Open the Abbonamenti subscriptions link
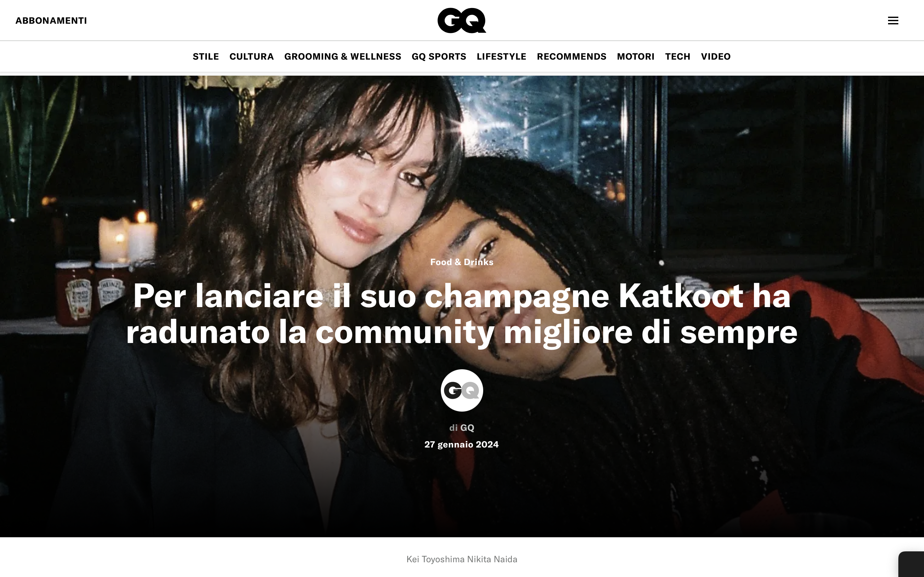 click(x=51, y=21)
